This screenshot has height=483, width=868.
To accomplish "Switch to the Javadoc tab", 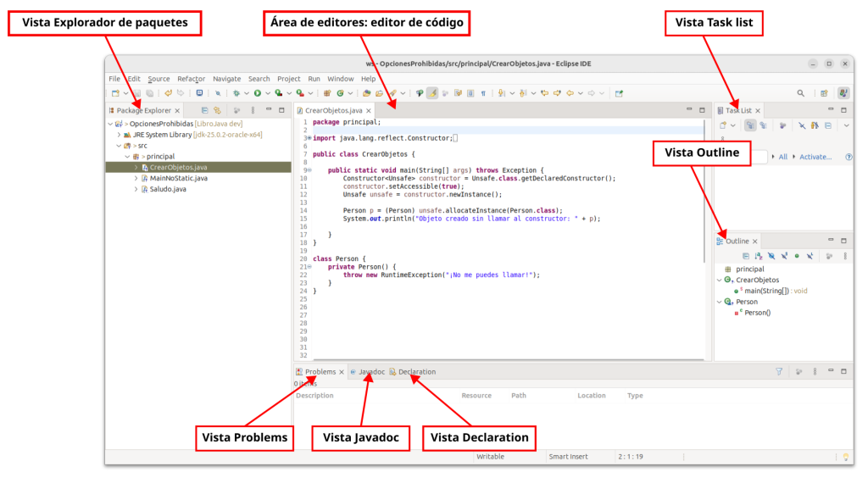I will (371, 372).
